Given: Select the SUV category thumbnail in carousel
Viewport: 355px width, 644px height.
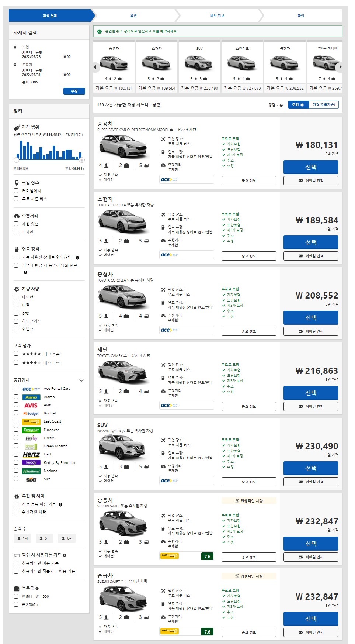Looking at the screenshot, I should [x=199, y=63].
